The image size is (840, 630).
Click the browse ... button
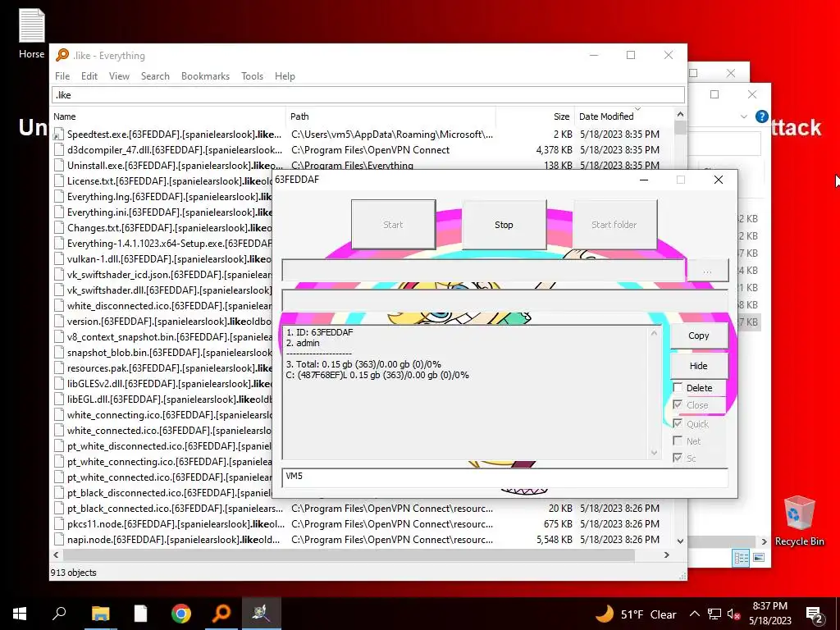click(x=707, y=271)
